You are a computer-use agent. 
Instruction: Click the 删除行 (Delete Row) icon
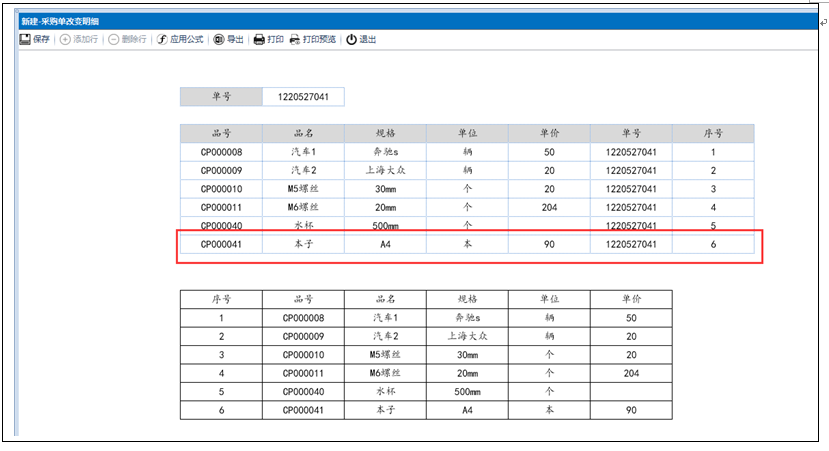(x=114, y=40)
